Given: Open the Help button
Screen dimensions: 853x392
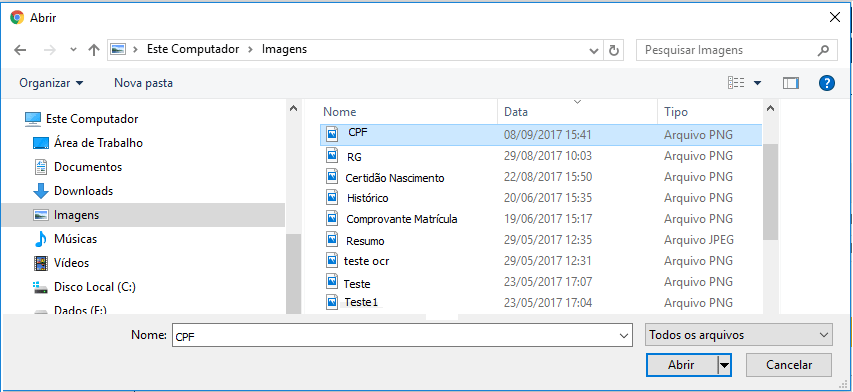Looking at the screenshot, I should pyautogui.click(x=826, y=83).
